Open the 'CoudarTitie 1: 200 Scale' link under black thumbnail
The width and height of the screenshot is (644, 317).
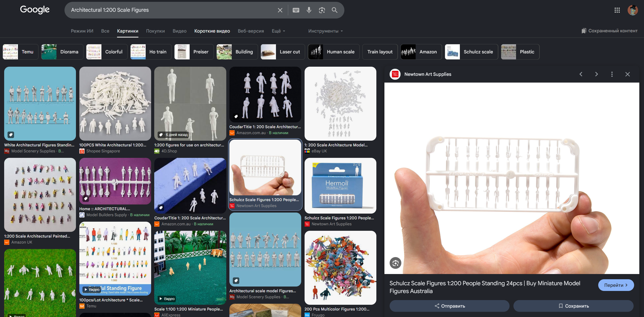[265, 127]
